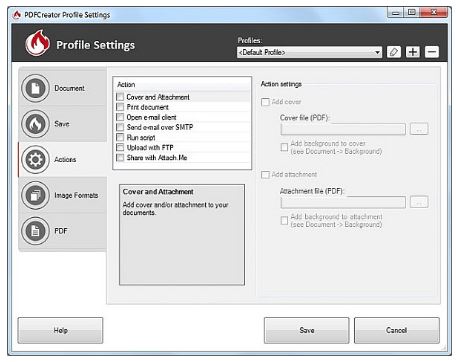Check the Print document action
The width and height of the screenshot is (456, 362).
click(120, 107)
